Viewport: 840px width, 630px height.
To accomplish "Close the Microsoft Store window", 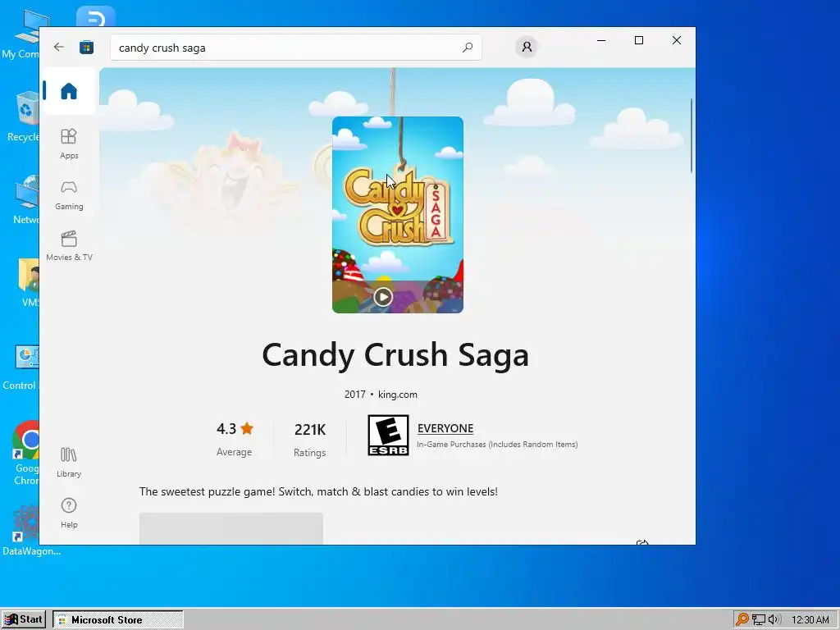I will pos(677,40).
